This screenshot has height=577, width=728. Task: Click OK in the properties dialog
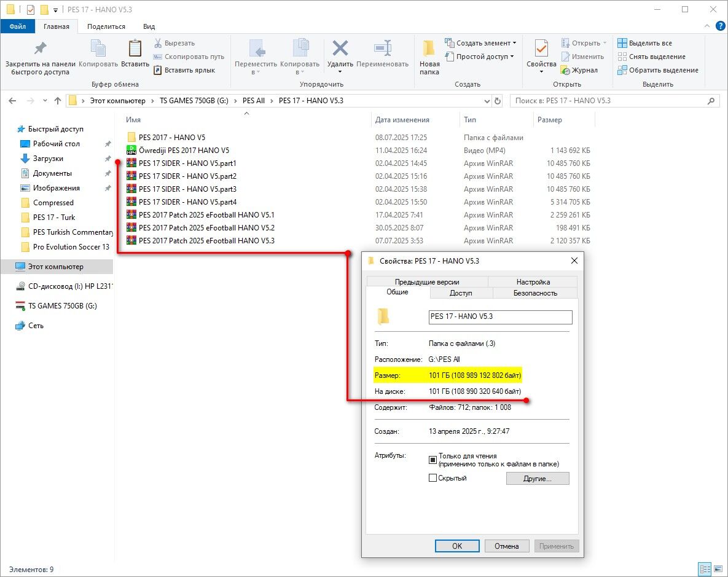point(457,546)
